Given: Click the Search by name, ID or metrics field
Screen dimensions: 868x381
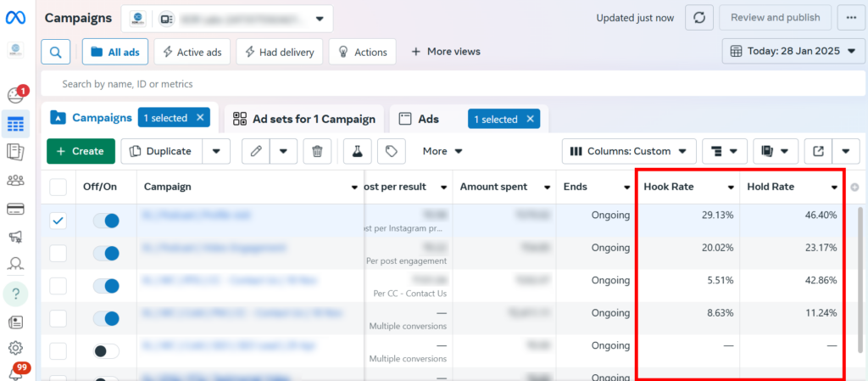Looking at the screenshot, I should click(451, 84).
